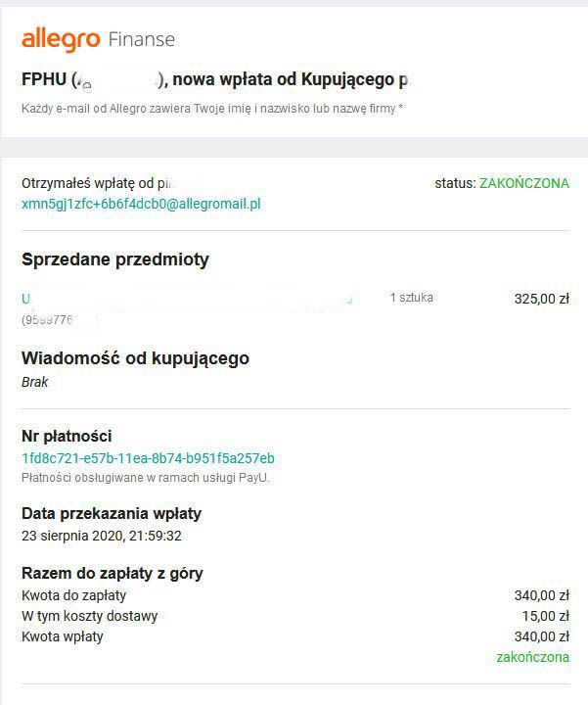Click the 15,00 zł delivery cost amount

tap(545, 616)
